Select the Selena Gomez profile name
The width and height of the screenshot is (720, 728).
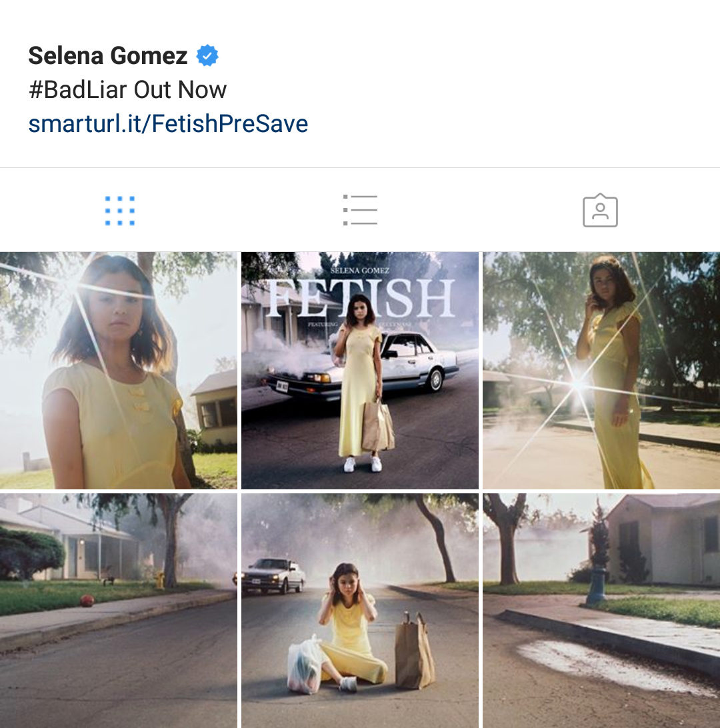pos(108,56)
